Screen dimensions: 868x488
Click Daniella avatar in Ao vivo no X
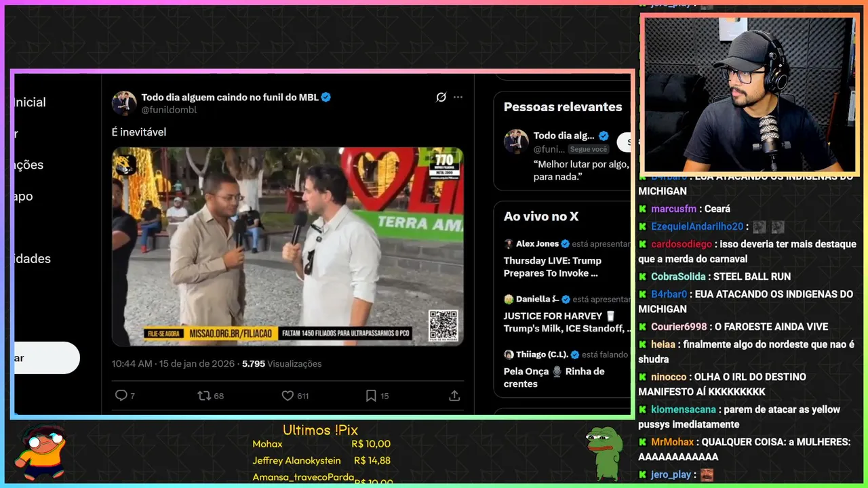coord(509,299)
